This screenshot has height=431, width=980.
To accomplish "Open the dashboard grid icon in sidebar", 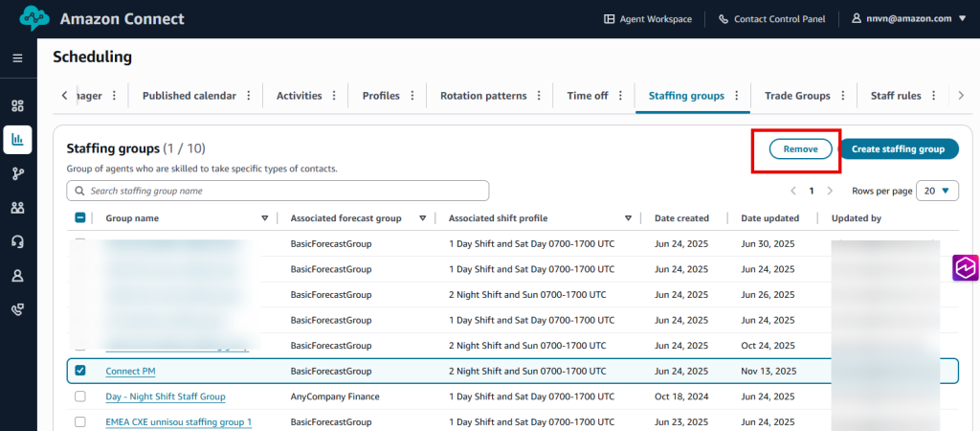I will click(17, 105).
